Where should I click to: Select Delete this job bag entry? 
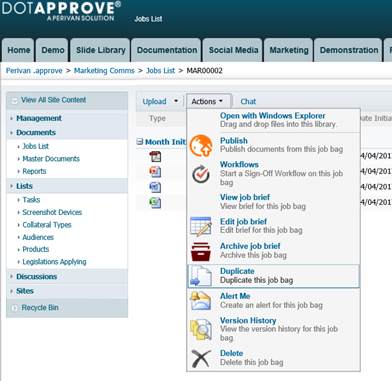(273, 358)
